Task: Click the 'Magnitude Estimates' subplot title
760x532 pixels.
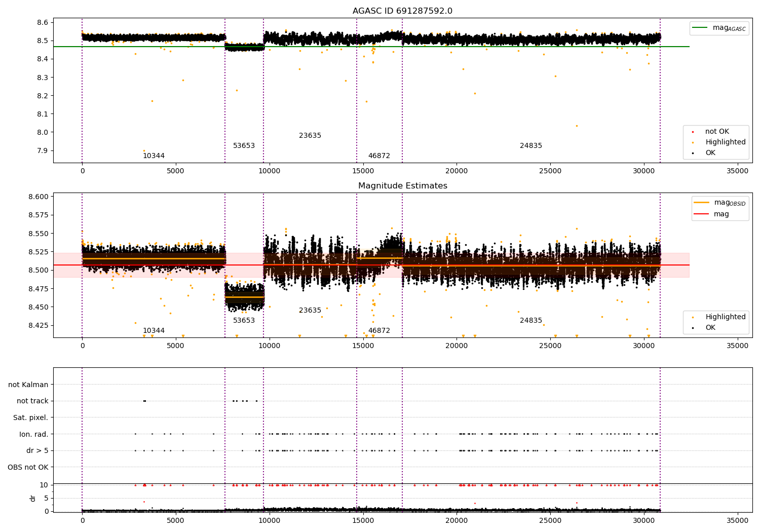Action: tap(402, 186)
